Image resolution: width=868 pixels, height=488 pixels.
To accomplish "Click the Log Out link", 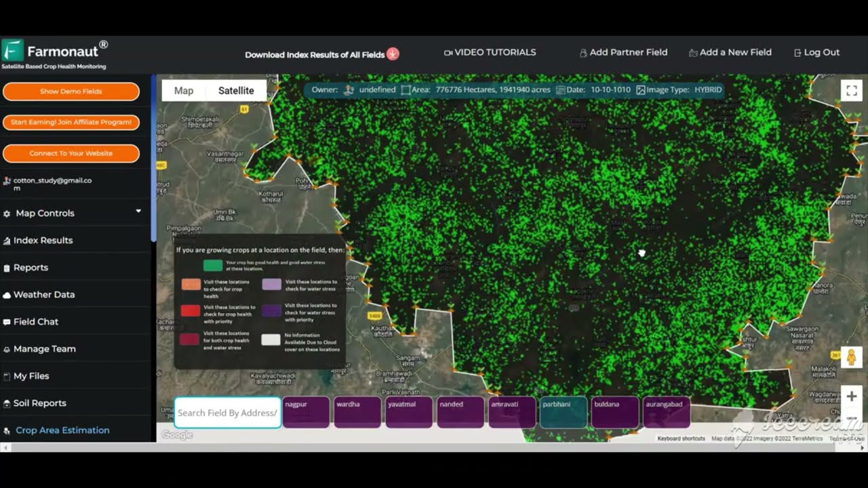I will tap(822, 52).
